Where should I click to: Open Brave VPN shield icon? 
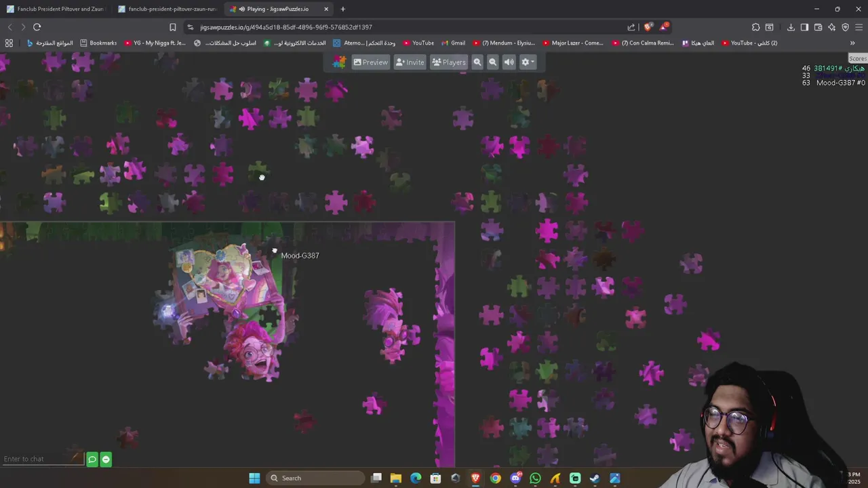845,27
